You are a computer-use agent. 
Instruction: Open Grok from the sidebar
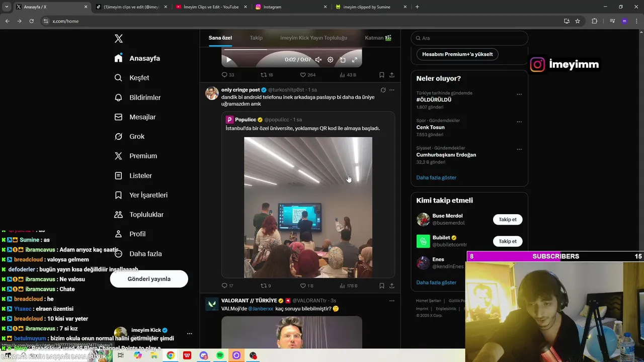pos(129,137)
